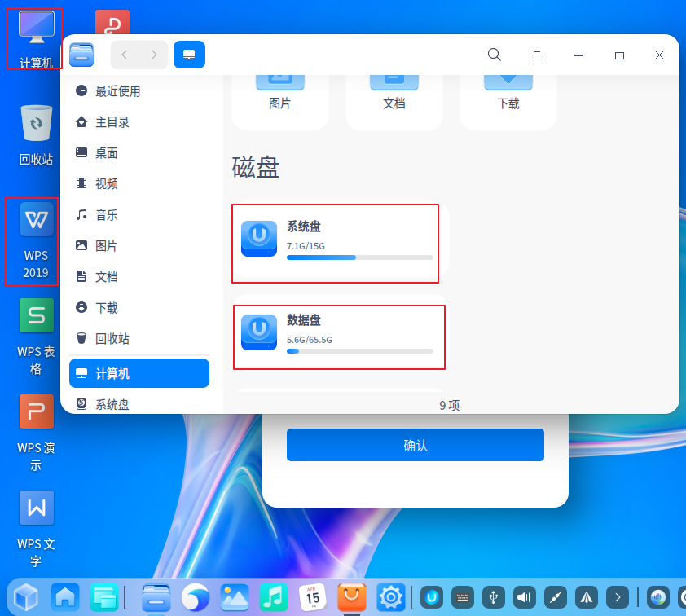Open multitasking view in the dock

coord(104,597)
